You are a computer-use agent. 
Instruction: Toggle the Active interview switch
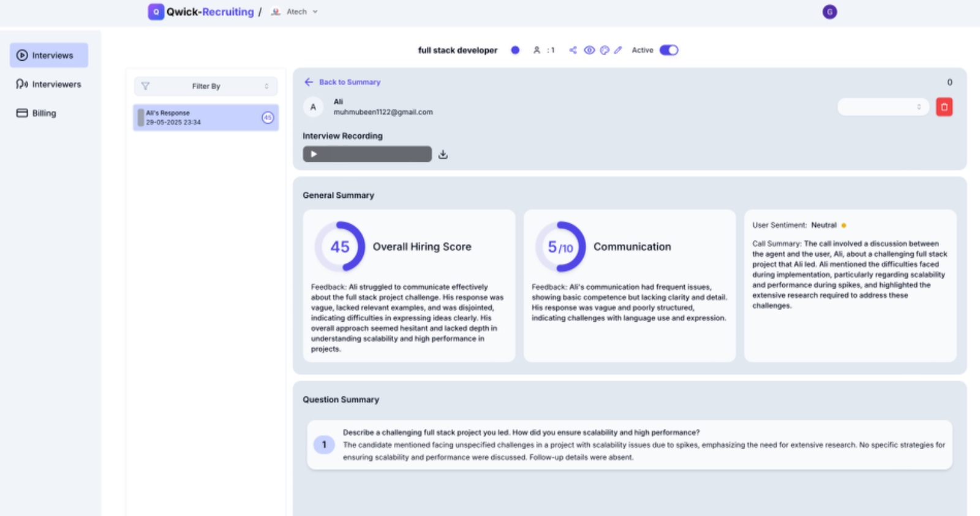tap(668, 50)
